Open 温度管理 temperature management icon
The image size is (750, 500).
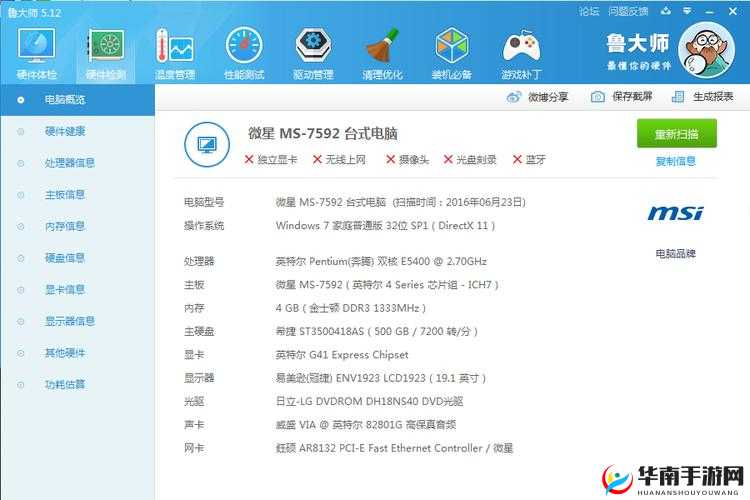coord(175,46)
